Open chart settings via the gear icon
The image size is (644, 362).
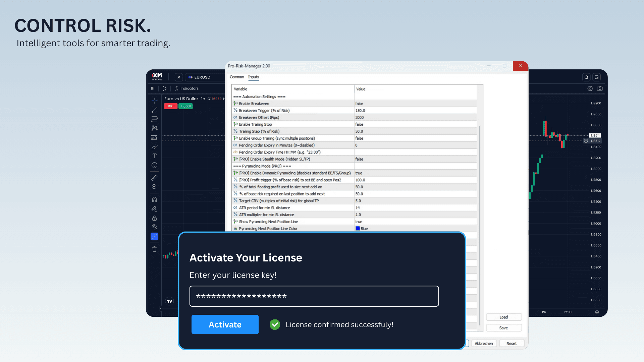(x=590, y=88)
